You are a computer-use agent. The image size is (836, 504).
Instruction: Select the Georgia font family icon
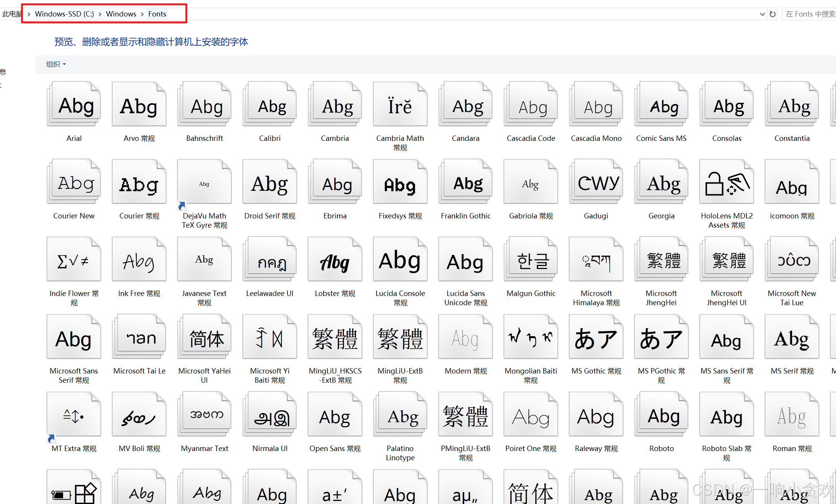(661, 181)
